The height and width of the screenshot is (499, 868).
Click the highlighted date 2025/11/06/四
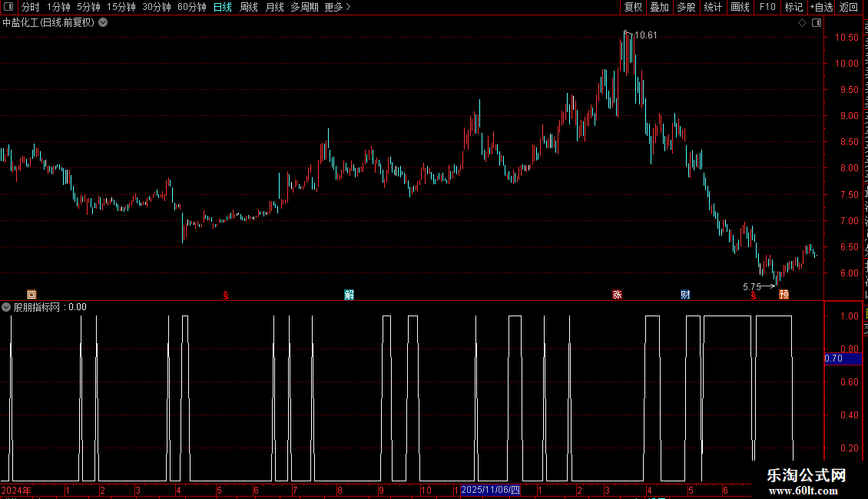[x=491, y=490]
